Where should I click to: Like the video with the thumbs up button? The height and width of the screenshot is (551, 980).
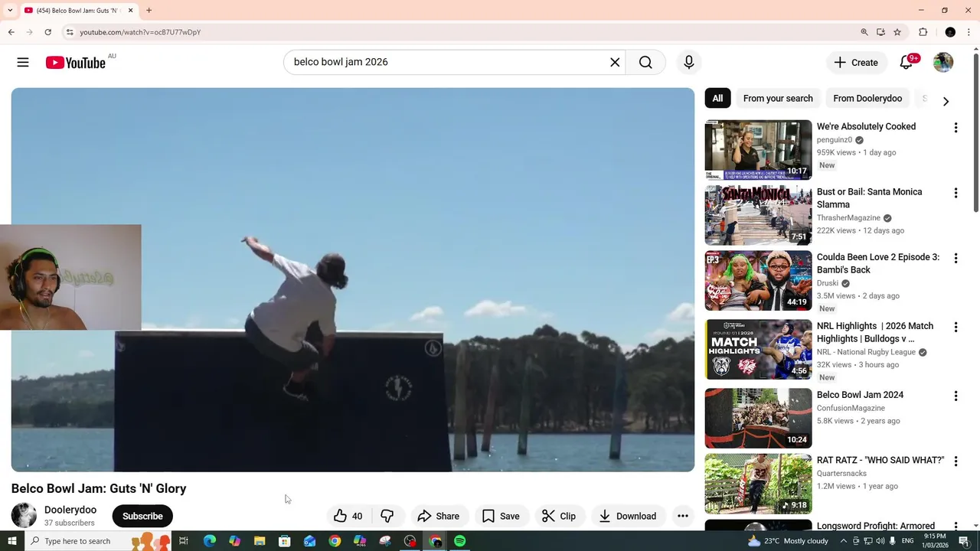[x=348, y=516]
